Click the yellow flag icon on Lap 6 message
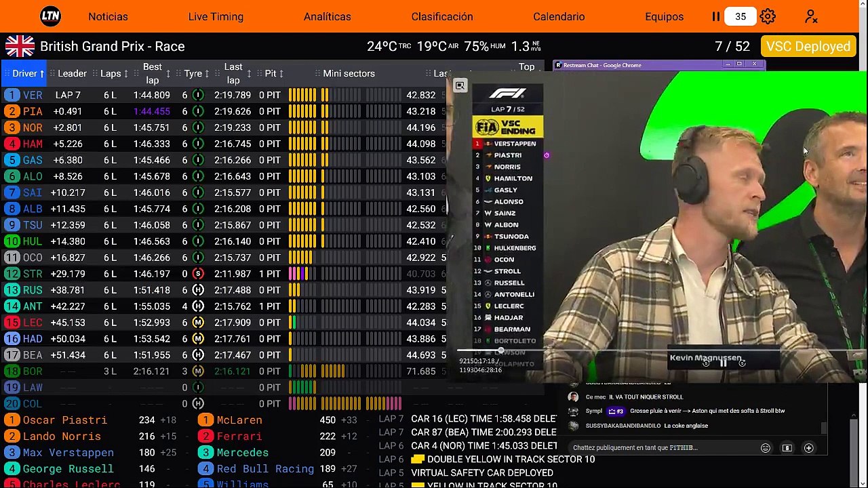 [418, 460]
